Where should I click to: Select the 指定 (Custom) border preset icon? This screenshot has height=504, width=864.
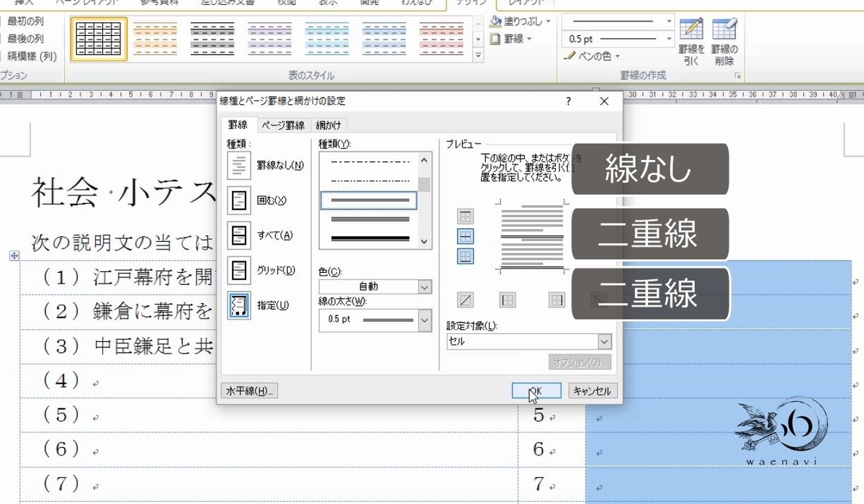point(238,305)
